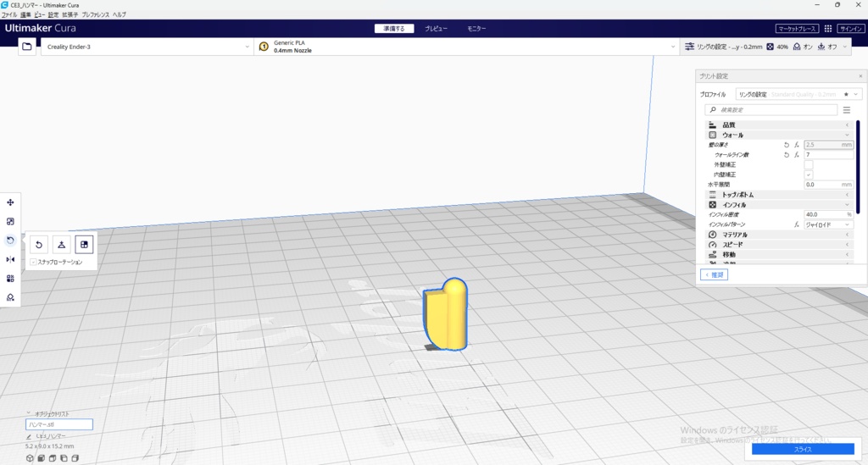Expand the トップ/ボトム settings category
This screenshot has height=465, width=868.
[x=780, y=195]
